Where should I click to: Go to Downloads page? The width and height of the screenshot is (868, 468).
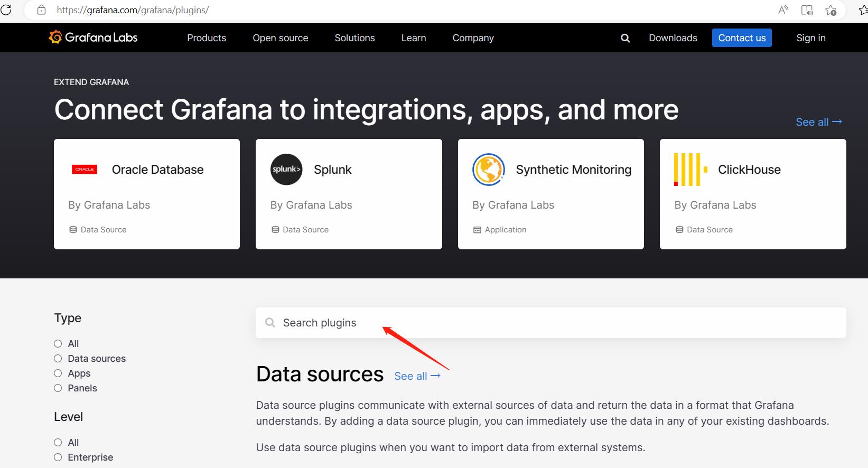673,38
